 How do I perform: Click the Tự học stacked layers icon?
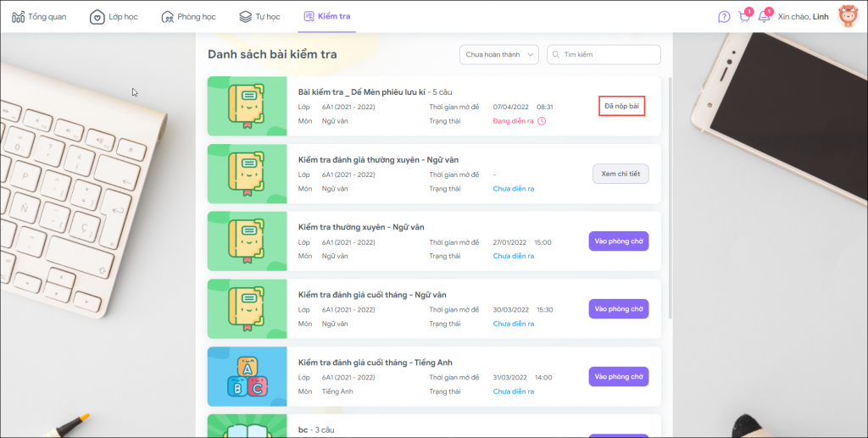245,17
